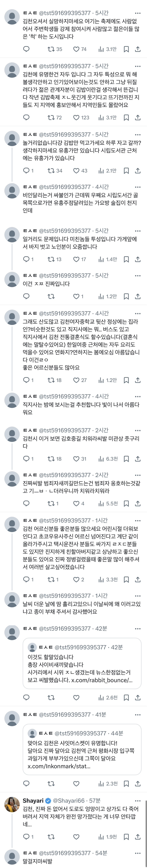The height and width of the screenshot is (868, 147).
Task: Click Shayari's blue verified badge
Action: (48, 801)
